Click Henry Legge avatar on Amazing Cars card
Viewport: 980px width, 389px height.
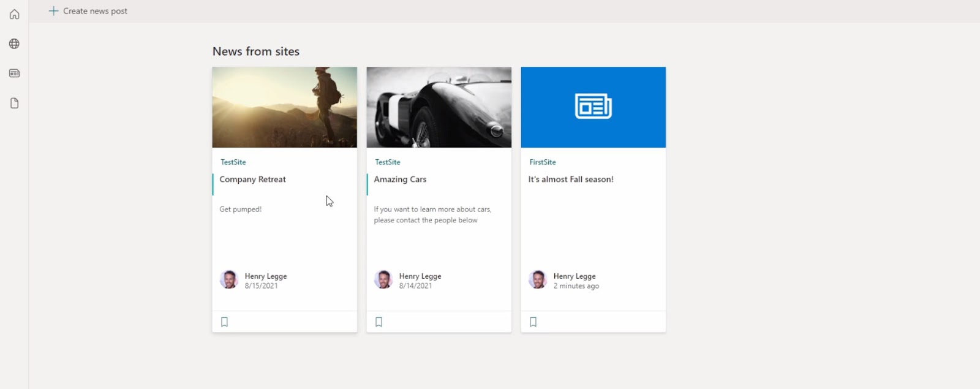[383, 279]
